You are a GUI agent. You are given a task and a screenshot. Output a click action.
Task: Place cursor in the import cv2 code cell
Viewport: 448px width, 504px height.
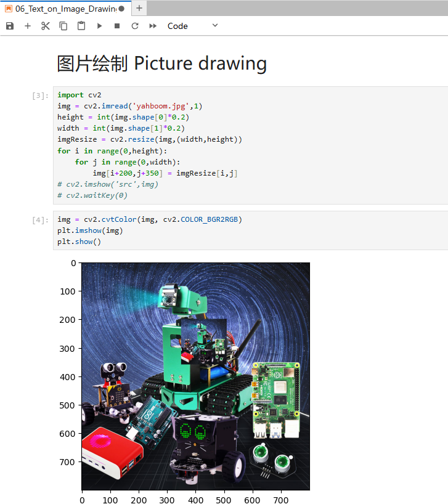coord(250,145)
